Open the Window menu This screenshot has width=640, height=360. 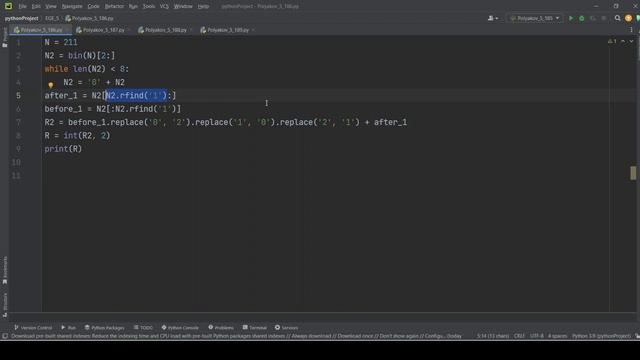click(x=183, y=7)
